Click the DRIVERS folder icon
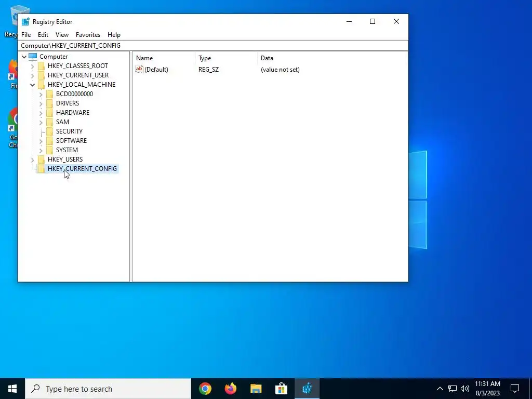 pyautogui.click(x=49, y=103)
